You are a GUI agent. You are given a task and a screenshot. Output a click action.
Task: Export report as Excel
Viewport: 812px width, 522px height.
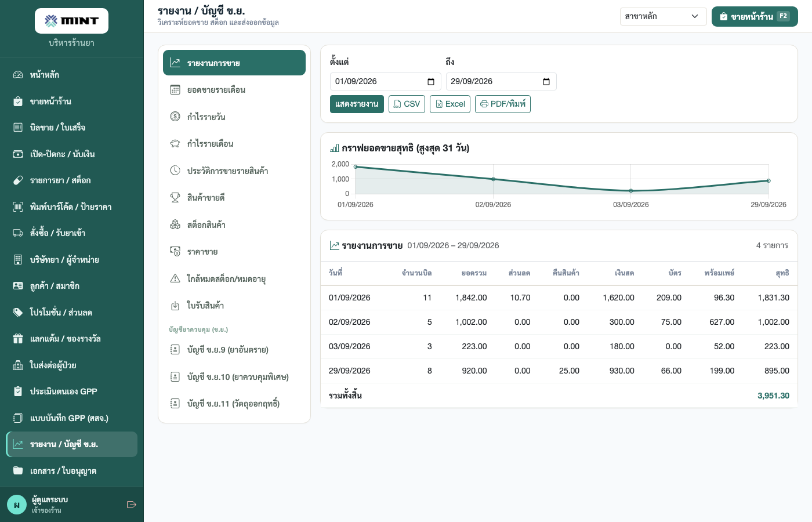[450, 104]
